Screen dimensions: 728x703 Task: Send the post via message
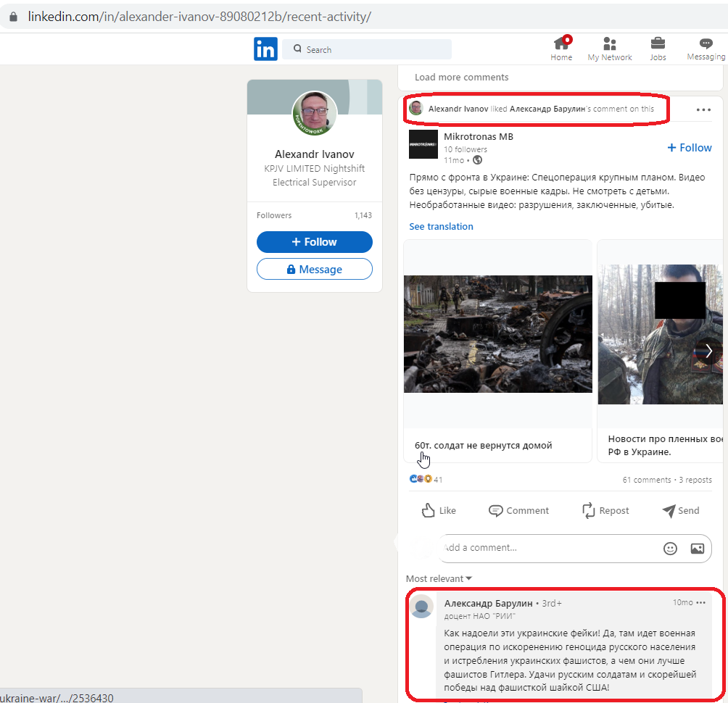pos(681,510)
